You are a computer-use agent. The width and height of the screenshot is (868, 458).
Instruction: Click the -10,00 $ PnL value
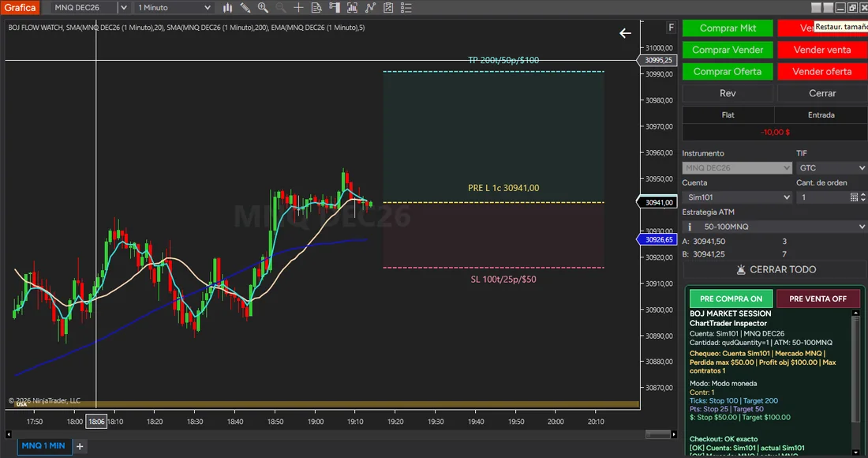(x=775, y=133)
